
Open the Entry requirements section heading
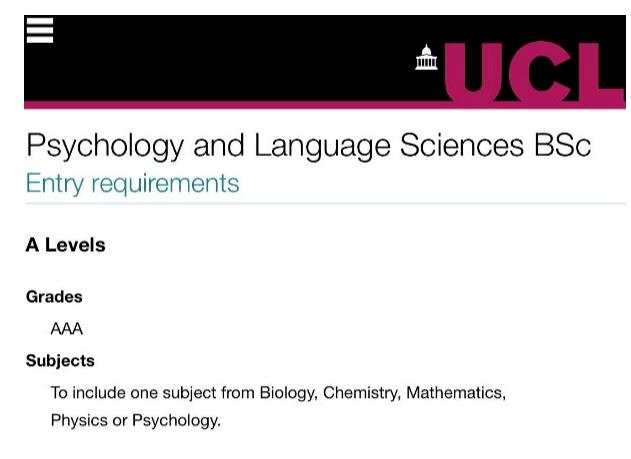tap(132, 183)
